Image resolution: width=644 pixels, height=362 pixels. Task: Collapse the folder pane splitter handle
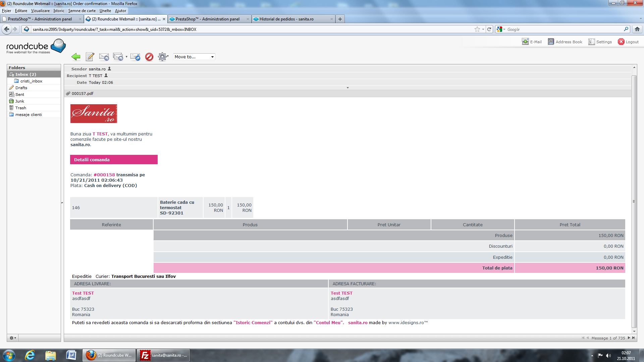click(62, 202)
